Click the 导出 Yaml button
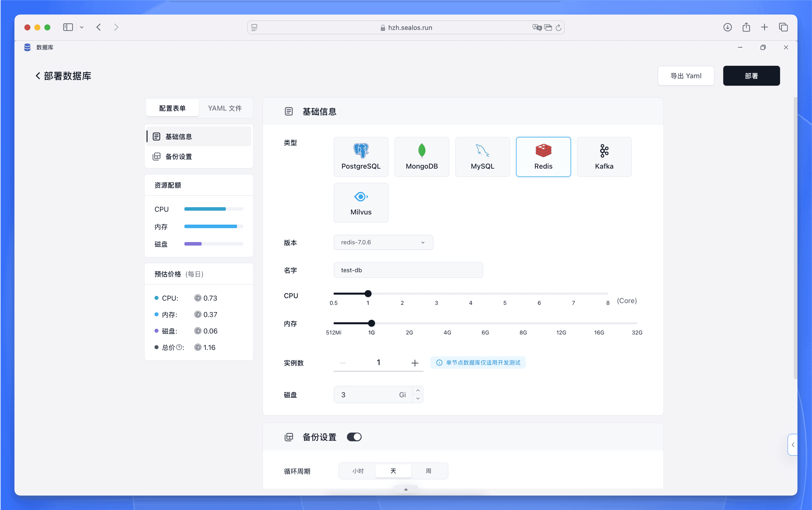Viewport: 812px width, 510px height. click(686, 76)
